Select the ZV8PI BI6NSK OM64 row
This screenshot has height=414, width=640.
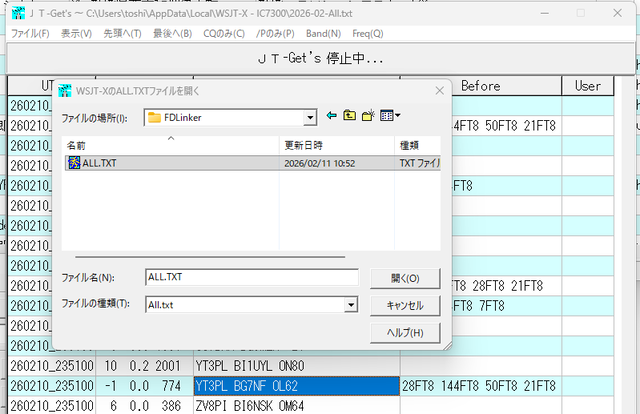[x=296, y=406]
